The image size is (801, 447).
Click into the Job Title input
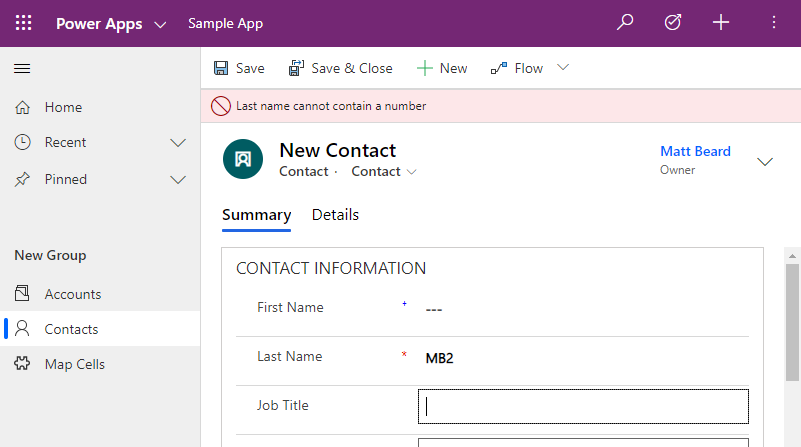click(x=583, y=407)
